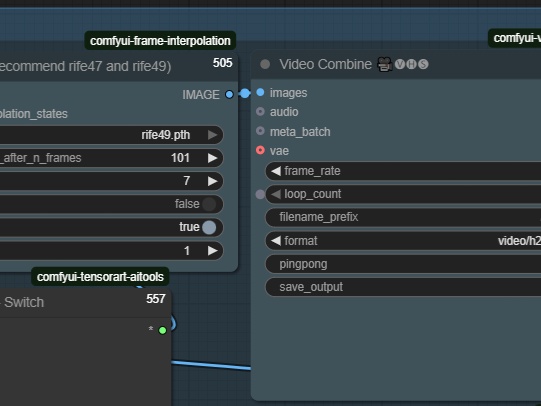Toggle the save_output option
The height and width of the screenshot is (406, 541).
pos(403,287)
